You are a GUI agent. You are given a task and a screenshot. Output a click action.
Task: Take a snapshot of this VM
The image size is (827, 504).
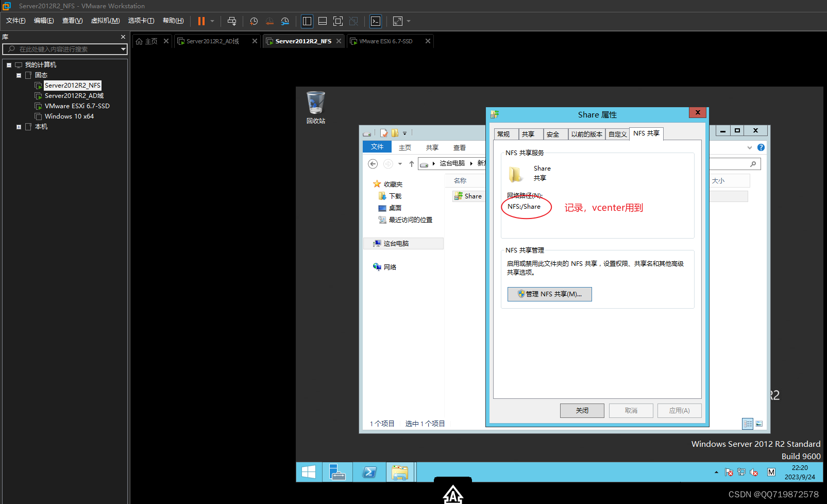click(x=254, y=21)
